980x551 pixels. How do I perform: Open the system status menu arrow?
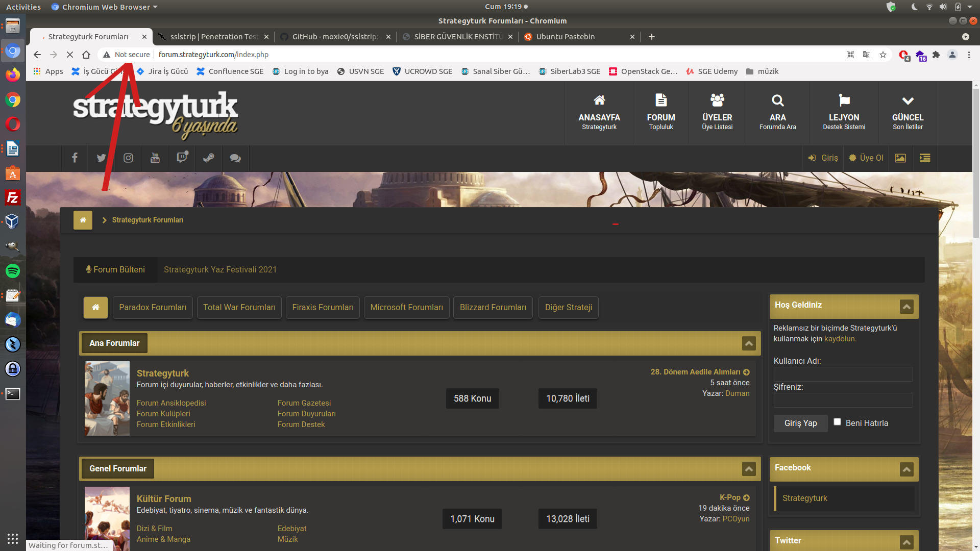tap(970, 7)
